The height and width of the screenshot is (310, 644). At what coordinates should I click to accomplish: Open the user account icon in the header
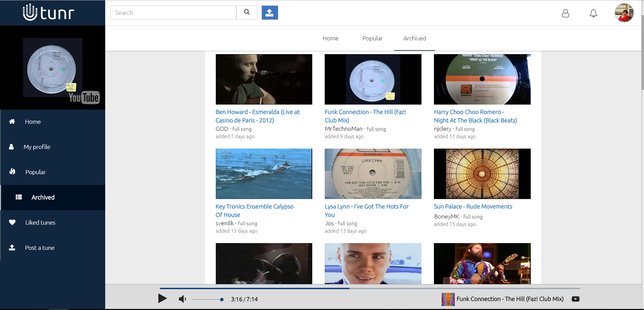565,13
